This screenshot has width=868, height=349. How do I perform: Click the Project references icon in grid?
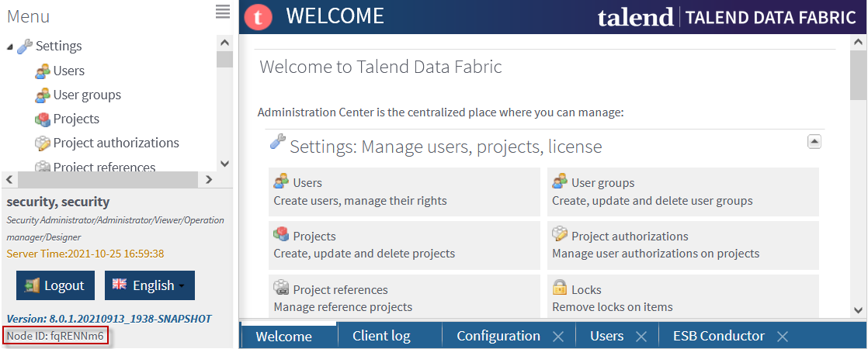(x=281, y=289)
